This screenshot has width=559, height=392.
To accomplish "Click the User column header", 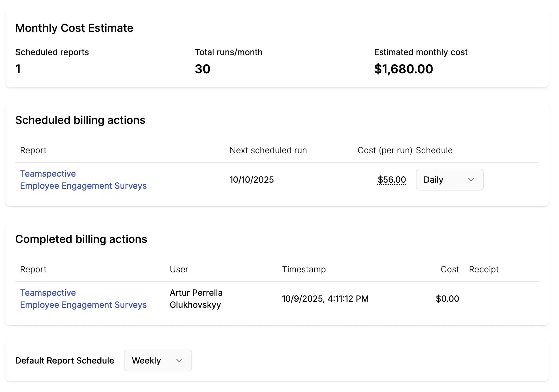I will pyautogui.click(x=179, y=269).
